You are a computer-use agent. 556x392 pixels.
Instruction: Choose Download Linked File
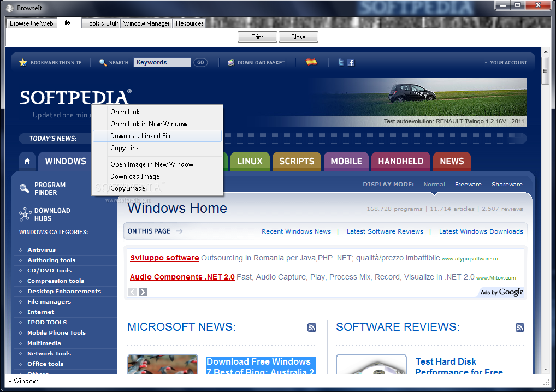[157, 136]
